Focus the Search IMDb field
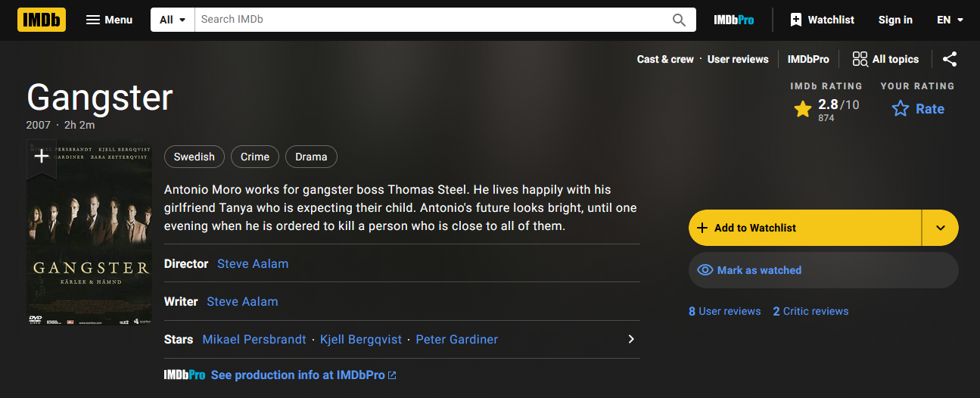Viewport: 980px width, 398px height. coord(431,20)
